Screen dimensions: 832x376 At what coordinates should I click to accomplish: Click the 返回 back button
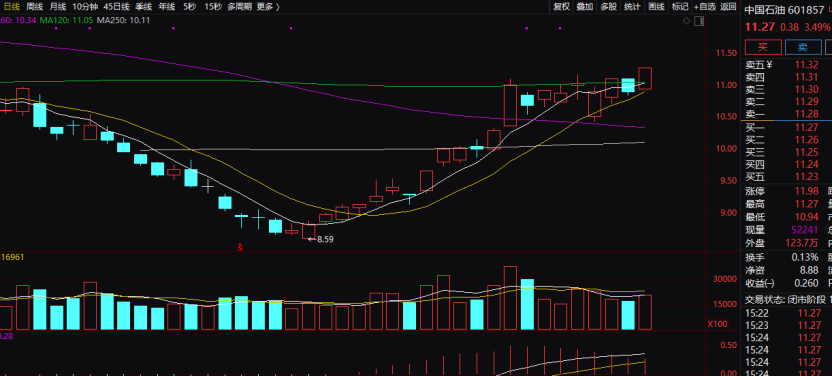point(729,6)
